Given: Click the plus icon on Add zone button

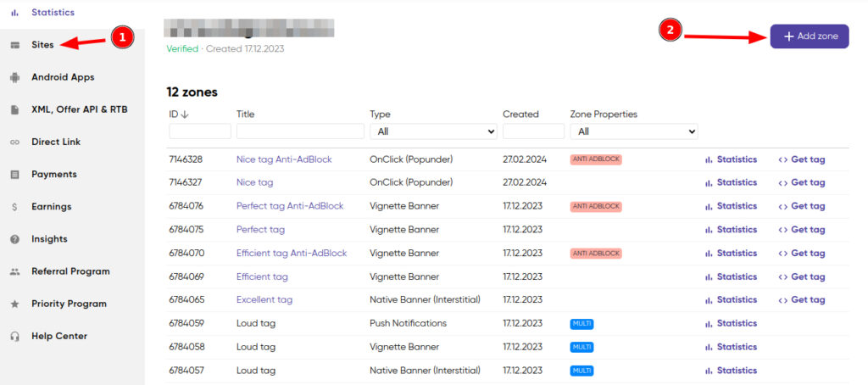Looking at the screenshot, I should 789,36.
